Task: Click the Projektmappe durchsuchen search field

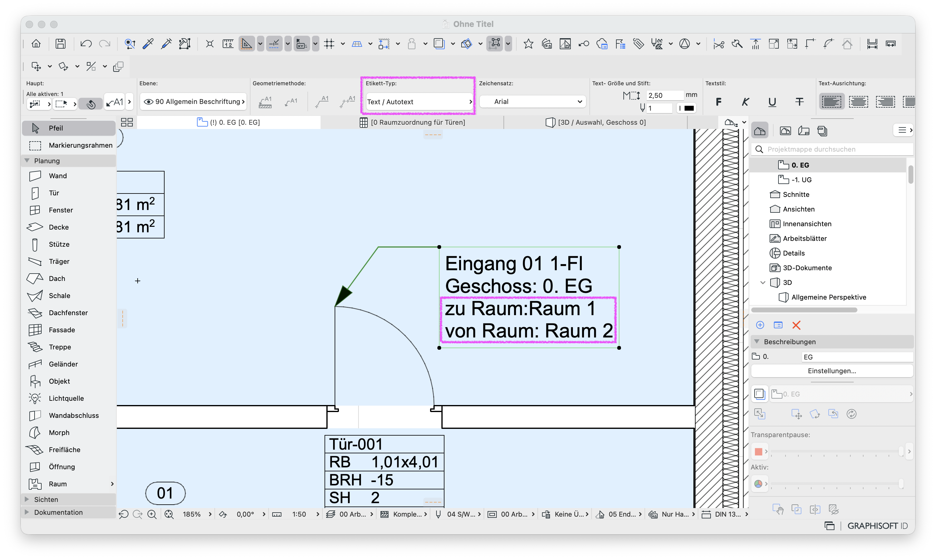Action: (832, 149)
